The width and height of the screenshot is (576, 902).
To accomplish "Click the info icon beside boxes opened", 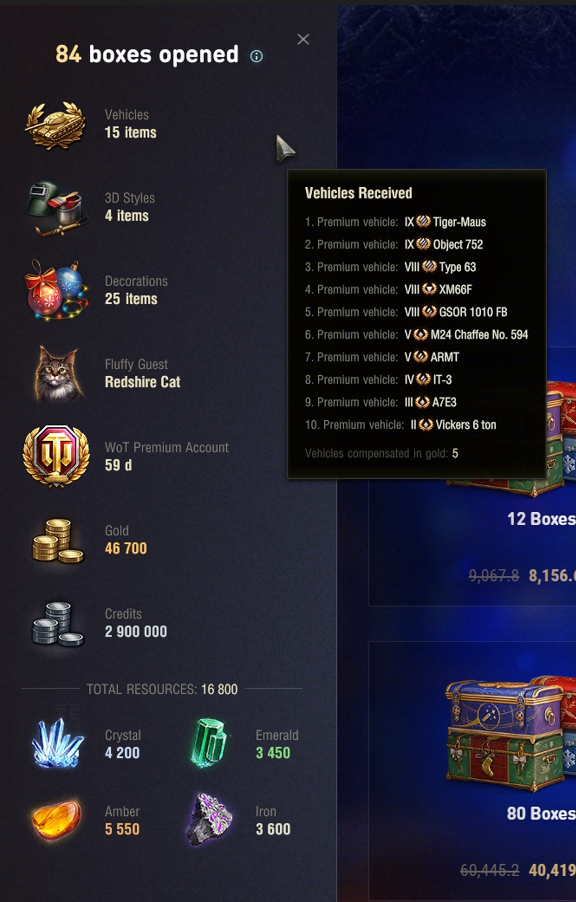I will (257, 56).
